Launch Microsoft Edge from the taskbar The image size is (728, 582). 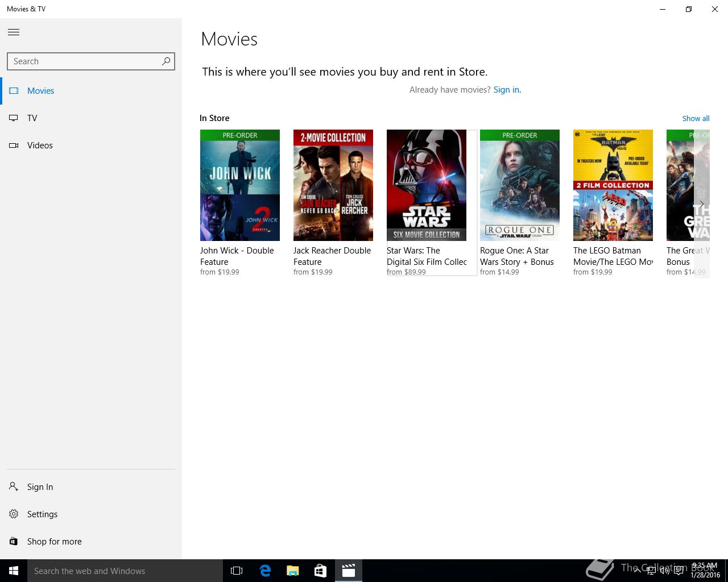click(x=265, y=571)
